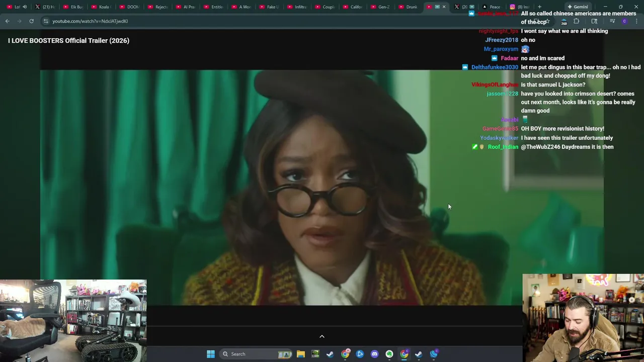
Task: Open the blue globe app with C badge
Action: (x=434, y=354)
